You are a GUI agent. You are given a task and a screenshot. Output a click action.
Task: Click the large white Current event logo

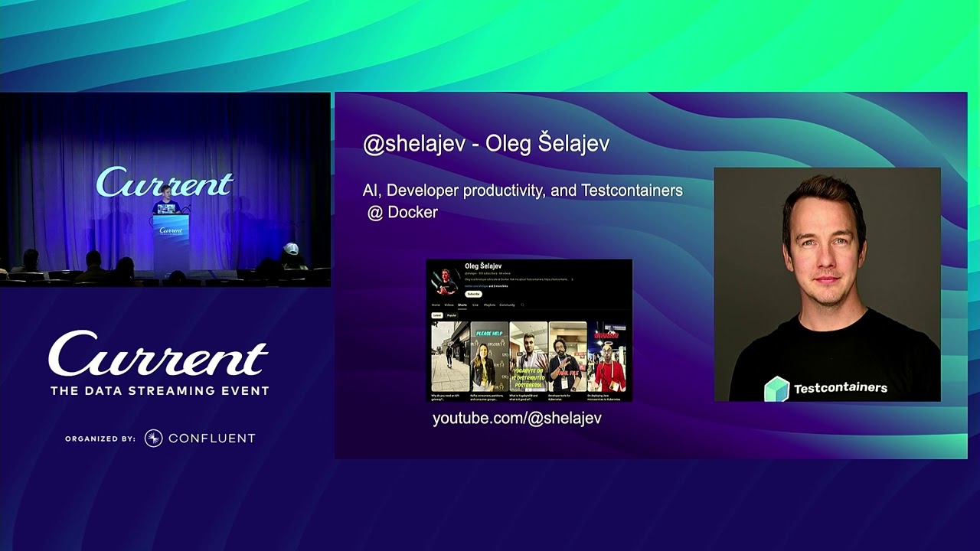158,353
